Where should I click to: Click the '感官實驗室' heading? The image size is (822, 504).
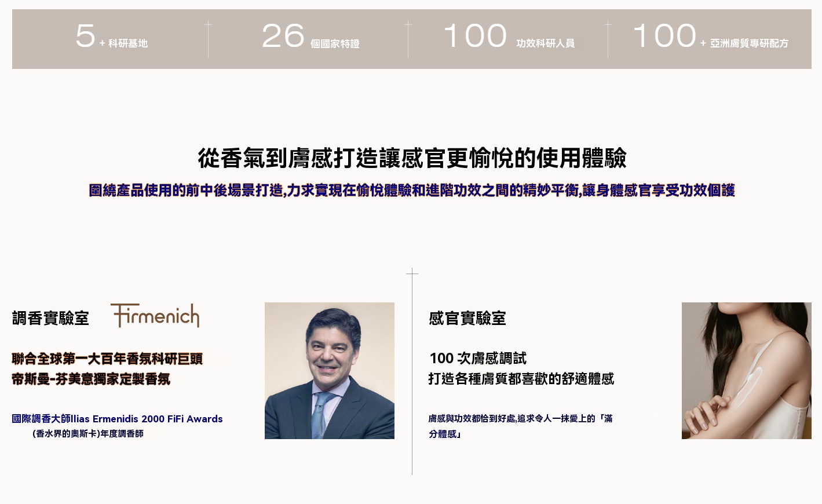[x=467, y=318]
